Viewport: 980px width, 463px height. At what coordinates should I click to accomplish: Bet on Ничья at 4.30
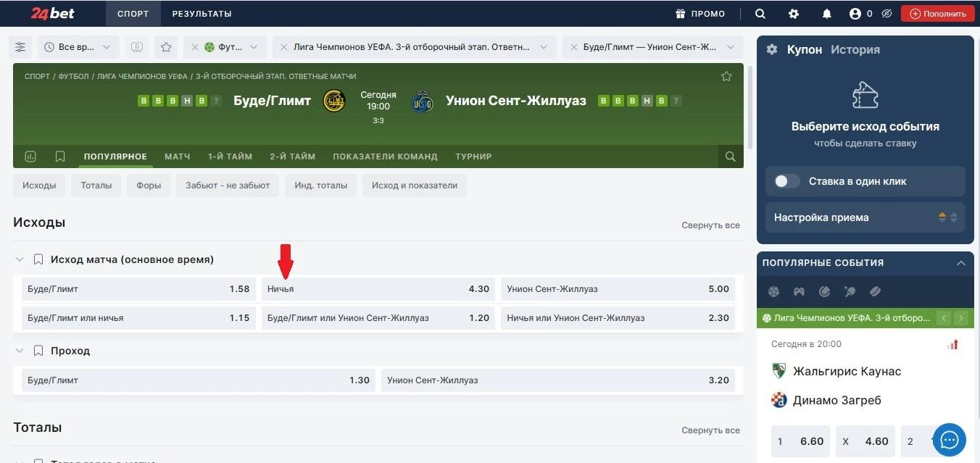(x=378, y=289)
